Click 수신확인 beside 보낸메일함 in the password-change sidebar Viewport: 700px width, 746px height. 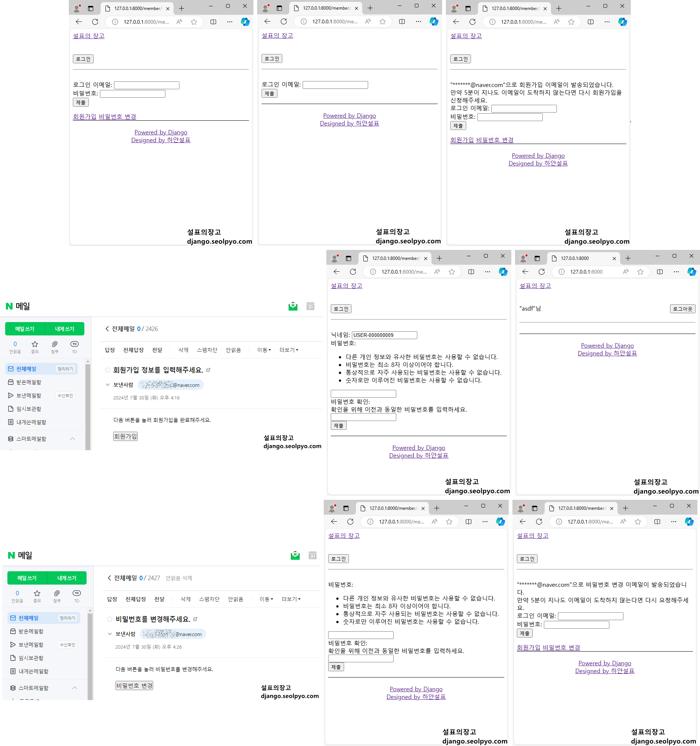click(67, 645)
